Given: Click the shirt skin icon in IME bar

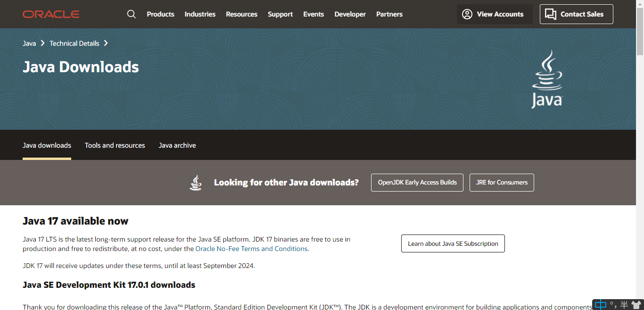Looking at the screenshot, I should coord(636,305).
